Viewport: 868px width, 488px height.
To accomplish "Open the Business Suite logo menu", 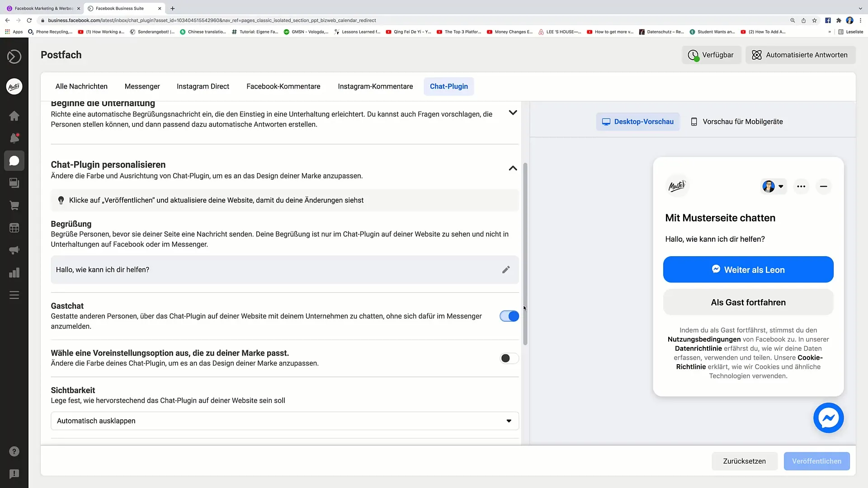I will (14, 56).
